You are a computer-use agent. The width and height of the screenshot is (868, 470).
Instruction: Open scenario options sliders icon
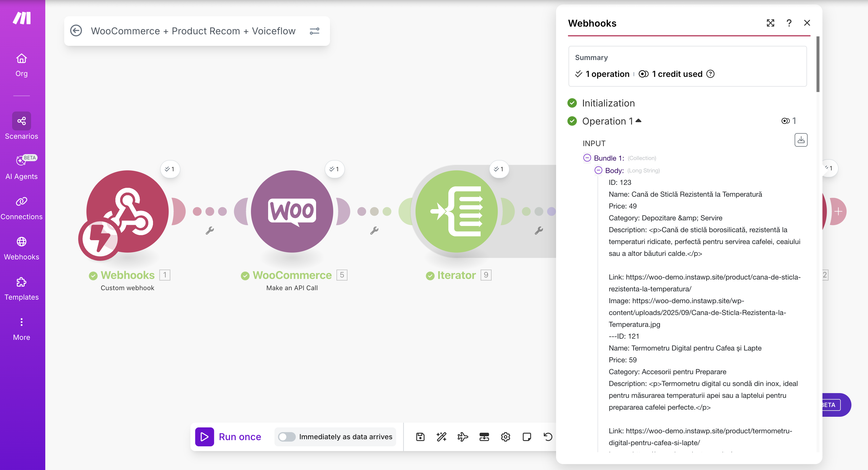(x=314, y=31)
